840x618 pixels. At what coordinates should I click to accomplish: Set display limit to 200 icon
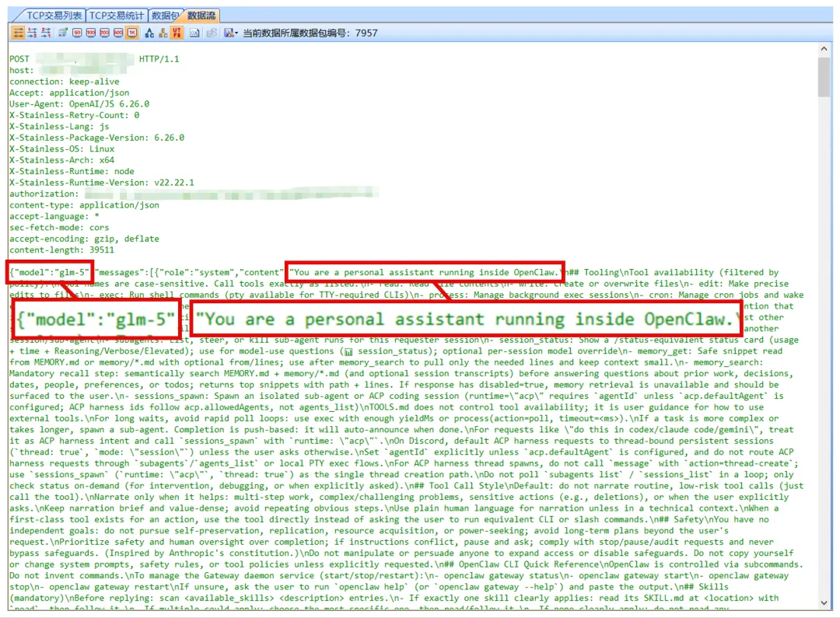click(104, 33)
